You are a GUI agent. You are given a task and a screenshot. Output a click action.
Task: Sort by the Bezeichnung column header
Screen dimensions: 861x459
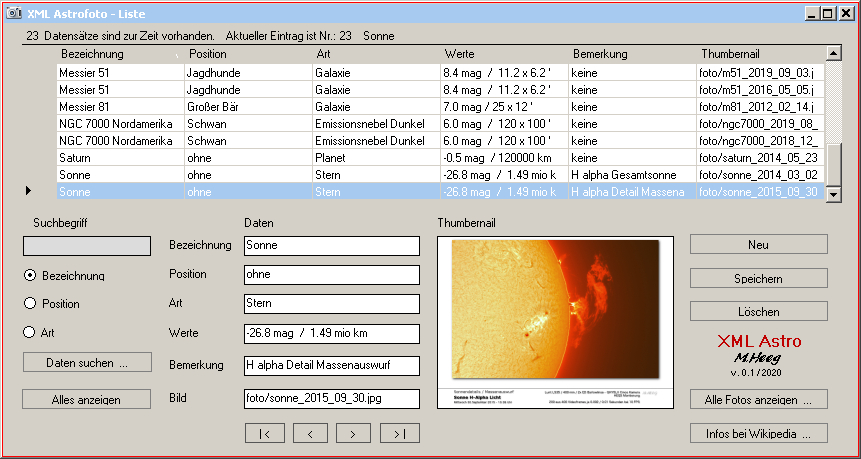pyautogui.click(x=120, y=54)
